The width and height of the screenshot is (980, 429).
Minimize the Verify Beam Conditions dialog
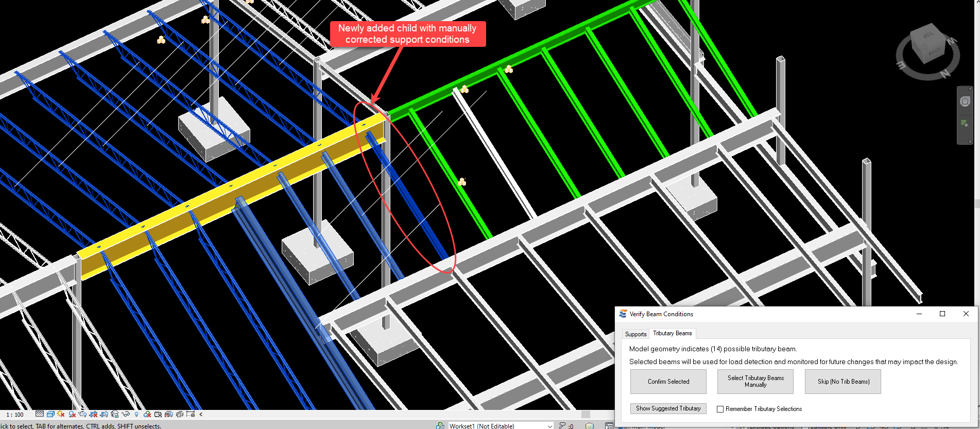pos(919,314)
